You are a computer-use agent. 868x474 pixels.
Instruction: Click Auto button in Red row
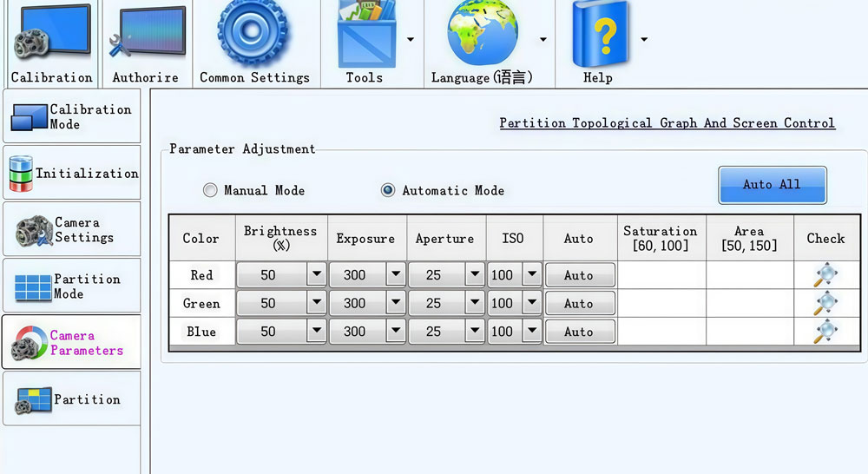click(x=580, y=275)
